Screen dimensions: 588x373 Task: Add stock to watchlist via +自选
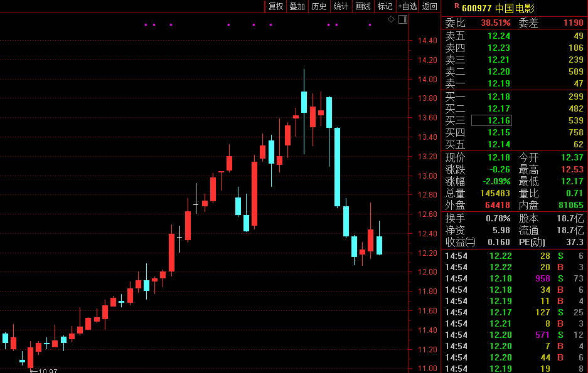(407, 7)
